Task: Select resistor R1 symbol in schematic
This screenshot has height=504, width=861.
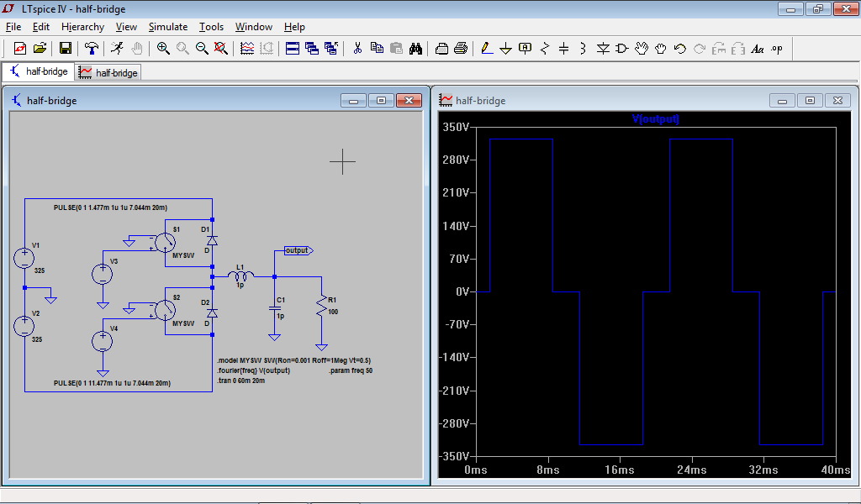Action: [321, 306]
